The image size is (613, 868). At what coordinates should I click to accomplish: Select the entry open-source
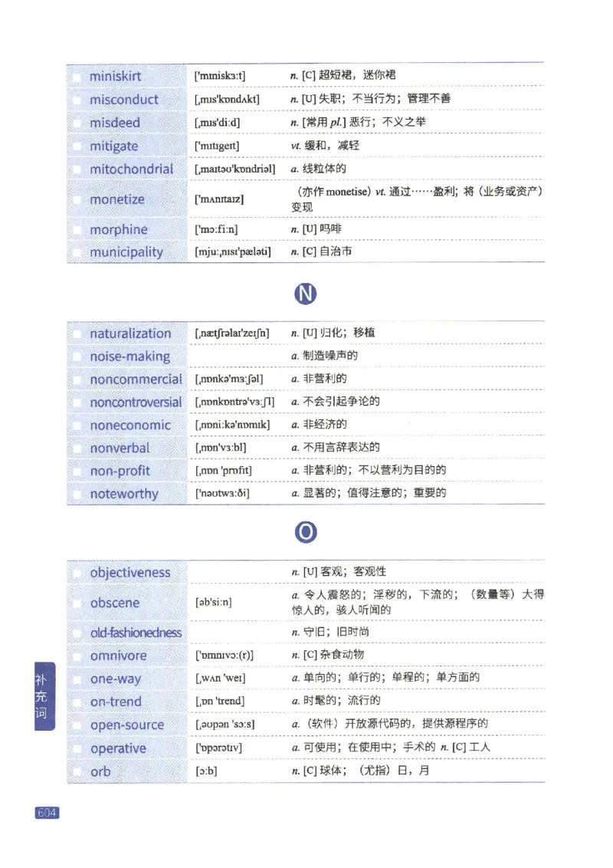[x=127, y=725]
